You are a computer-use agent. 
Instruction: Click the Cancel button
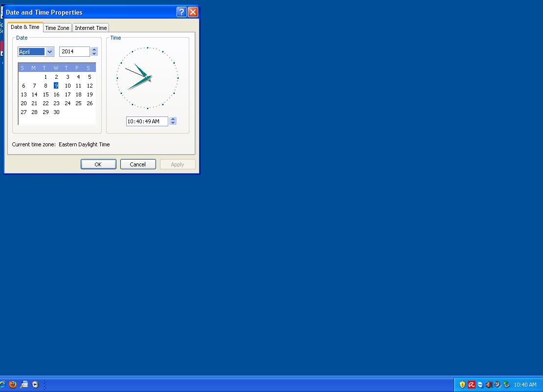point(138,164)
